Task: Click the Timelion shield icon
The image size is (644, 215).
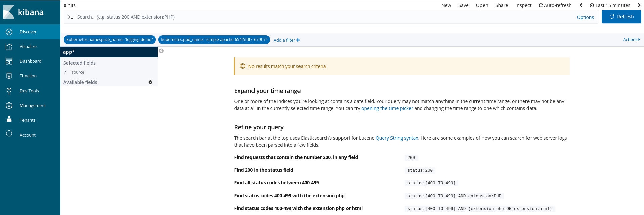Action: pyautogui.click(x=9, y=76)
